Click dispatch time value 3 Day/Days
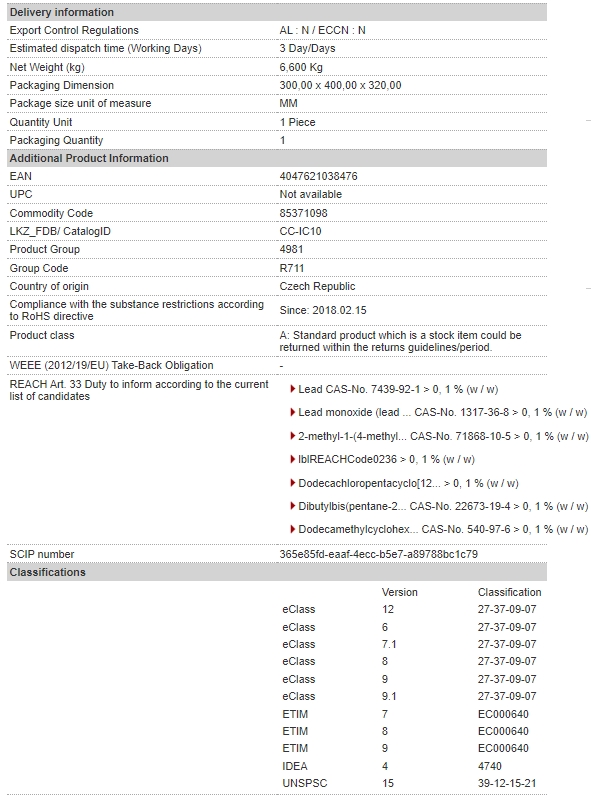The height and width of the screenshot is (798, 591). click(307, 48)
